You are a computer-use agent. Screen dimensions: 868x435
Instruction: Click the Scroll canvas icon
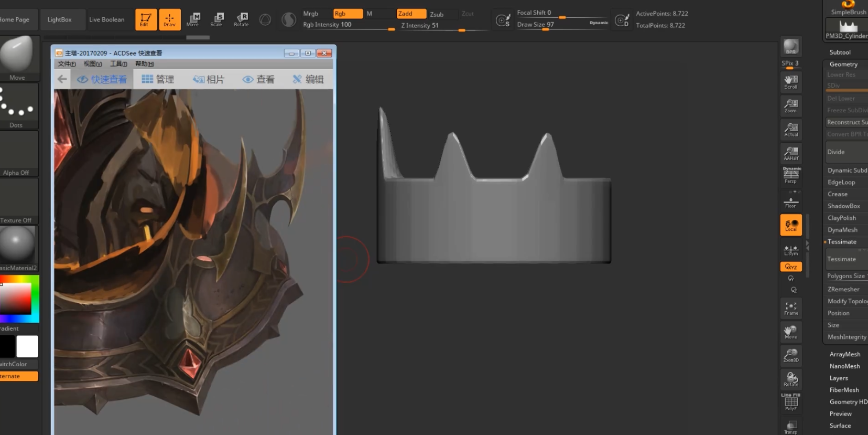pos(791,81)
